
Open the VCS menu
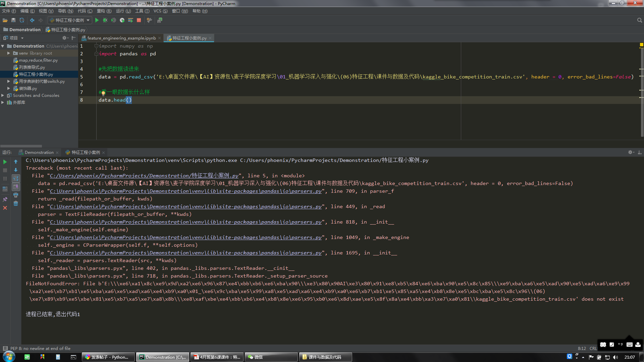160,11
